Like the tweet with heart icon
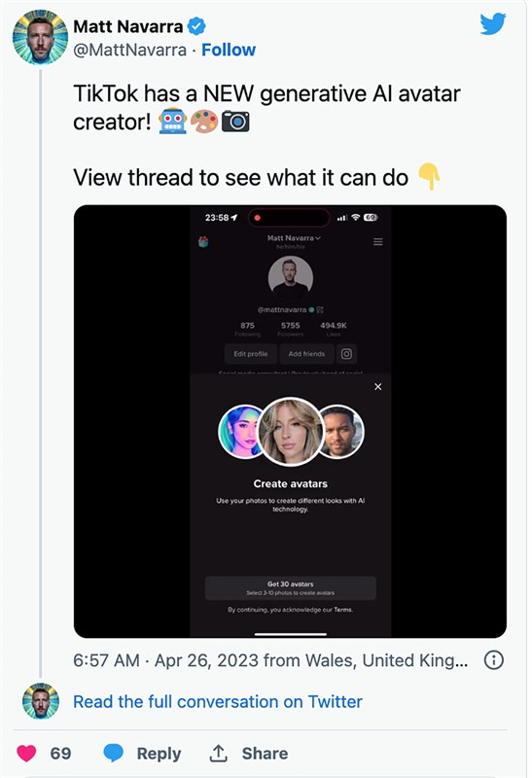The image size is (532, 778). pyautogui.click(x=27, y=753)
